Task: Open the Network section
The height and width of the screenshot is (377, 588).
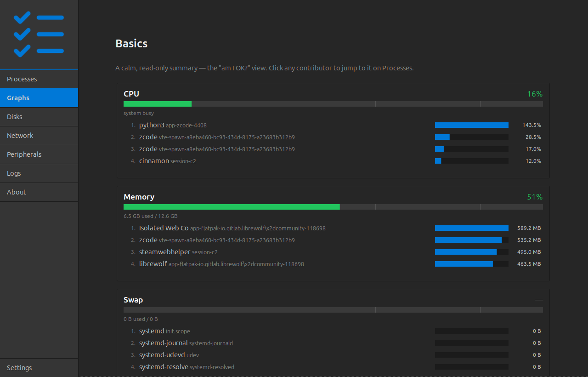Action: click(x=39, y=136)
